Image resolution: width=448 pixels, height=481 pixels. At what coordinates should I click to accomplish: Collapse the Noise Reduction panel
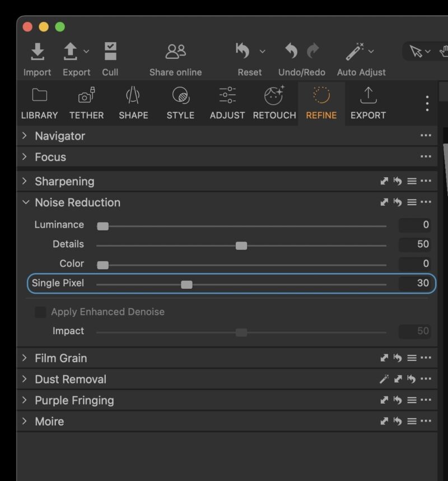(x=26, y=202)
